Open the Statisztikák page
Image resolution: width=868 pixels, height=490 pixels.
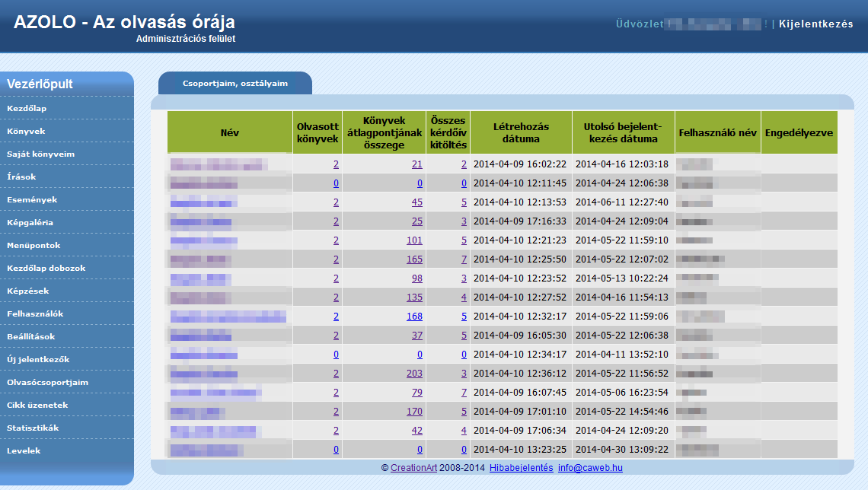[x=33, y=428]
